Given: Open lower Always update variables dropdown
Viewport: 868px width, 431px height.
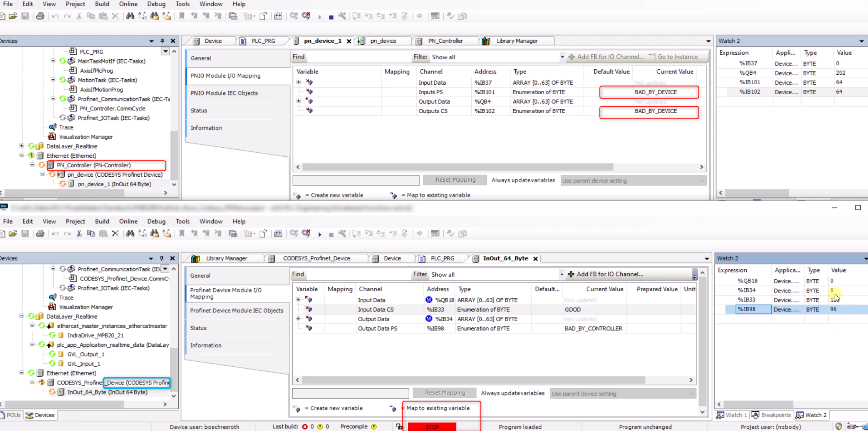Looking at the screenshot, I should [x=623, y=393].
